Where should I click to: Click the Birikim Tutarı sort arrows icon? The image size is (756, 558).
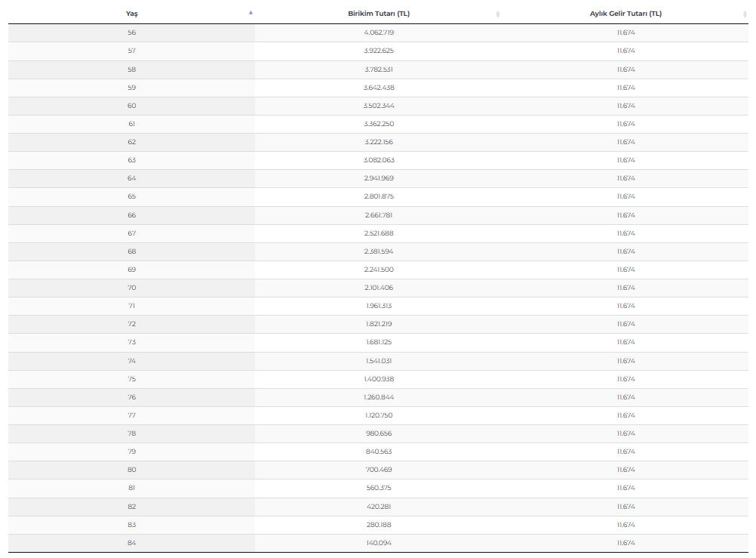click(x=497, y=14)
